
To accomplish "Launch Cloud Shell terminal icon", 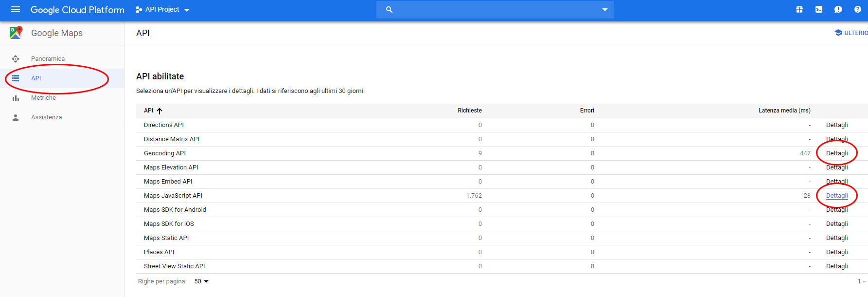I will [819, 9].
